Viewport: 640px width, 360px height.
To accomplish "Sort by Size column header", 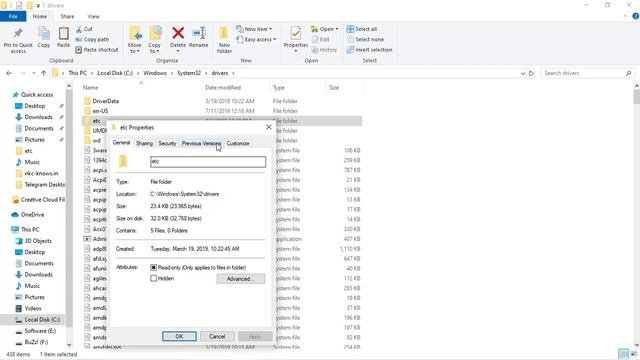I will click(334, 87).
